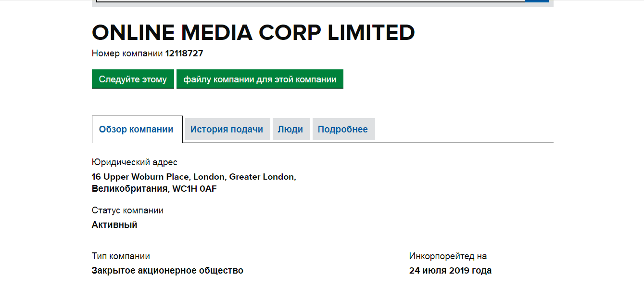
Task: Switch to the "История подачи" tab
Action: 227,129
